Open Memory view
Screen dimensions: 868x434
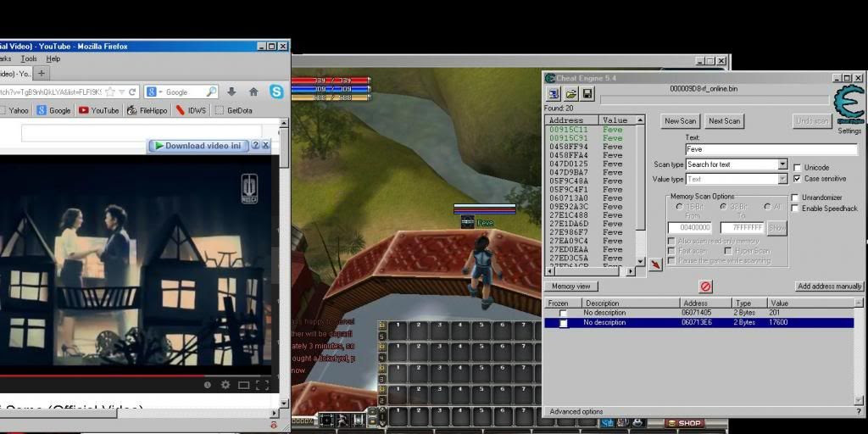[x=571, y=287]
